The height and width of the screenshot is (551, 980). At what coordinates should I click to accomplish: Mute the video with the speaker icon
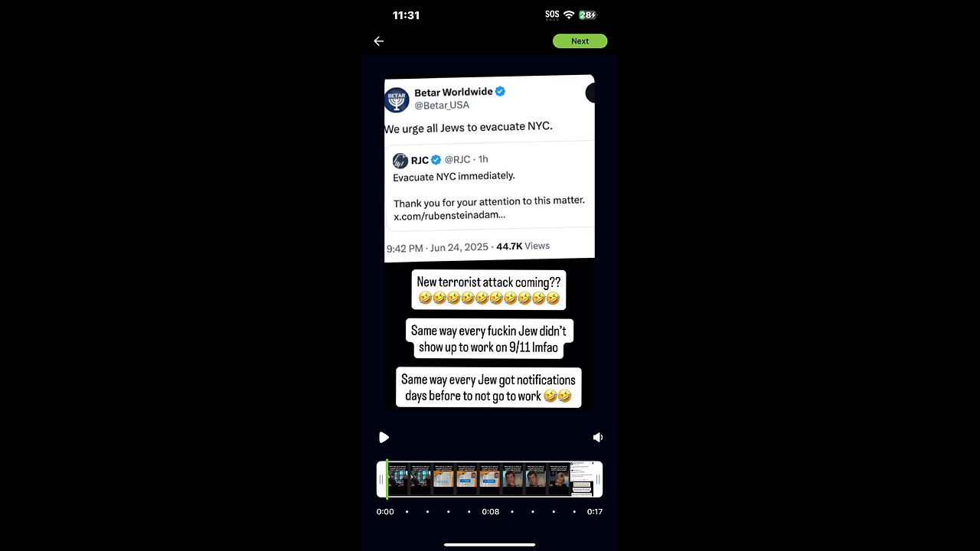tap(598, 437)
